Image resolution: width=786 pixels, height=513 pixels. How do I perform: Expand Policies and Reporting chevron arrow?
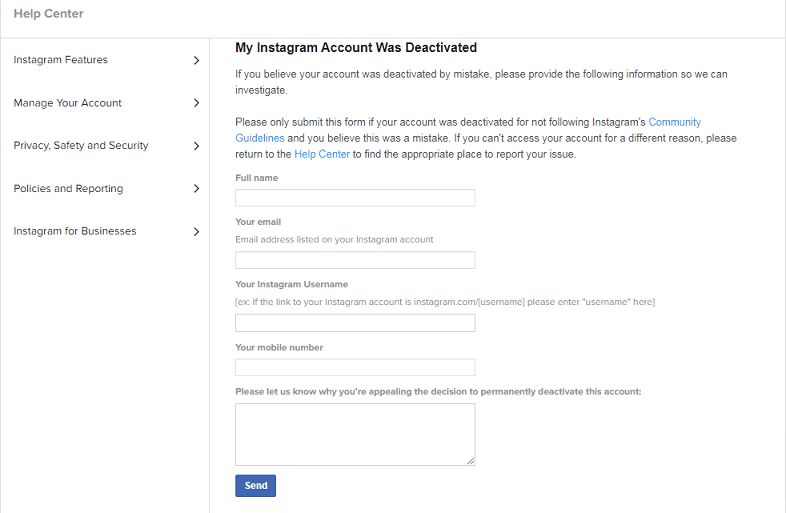[196, 189]
